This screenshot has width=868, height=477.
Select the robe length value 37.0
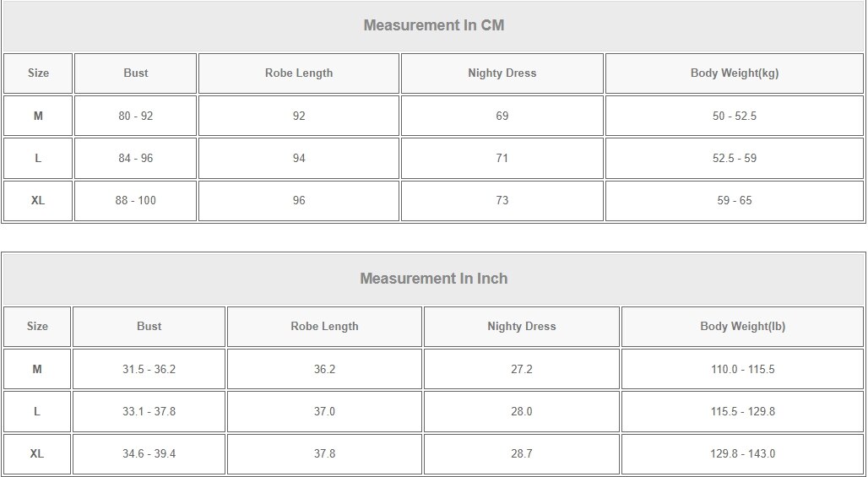click(x=324, y=411)
